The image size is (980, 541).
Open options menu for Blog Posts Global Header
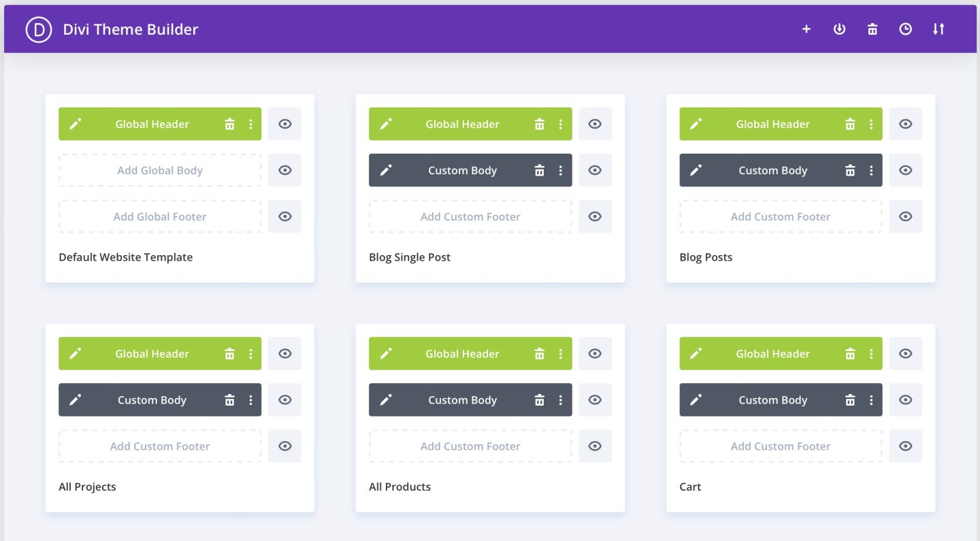(x=871, y=124)
